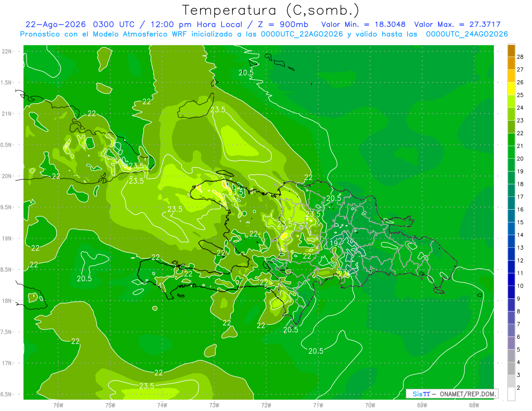Click the '76W' longitude axis label
Viewport: 532px width, 411px height.
tap(58, 405)
